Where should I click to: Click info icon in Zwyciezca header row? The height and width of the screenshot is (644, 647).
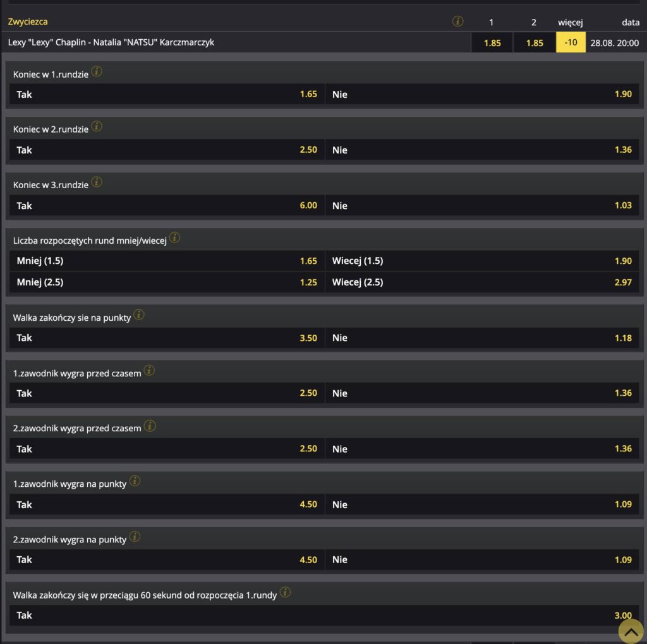[x=458, y=21]
